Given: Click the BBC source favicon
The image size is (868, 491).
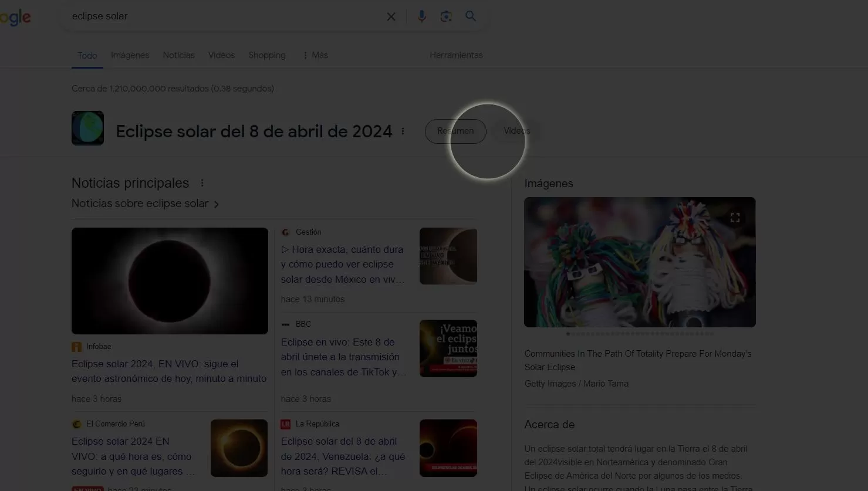Looking at the screenshot, I should pos(285,324).
